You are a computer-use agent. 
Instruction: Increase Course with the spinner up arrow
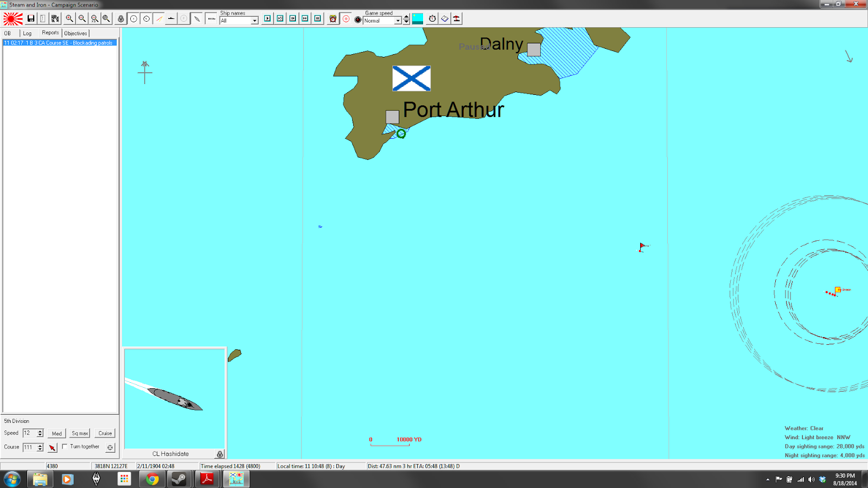(x=40, y=445)
